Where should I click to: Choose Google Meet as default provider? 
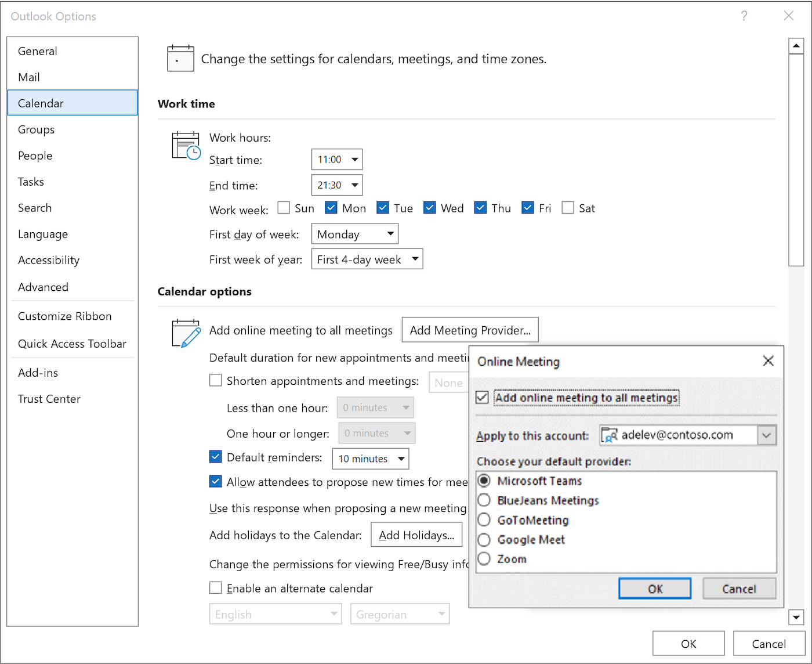(484, 539)
